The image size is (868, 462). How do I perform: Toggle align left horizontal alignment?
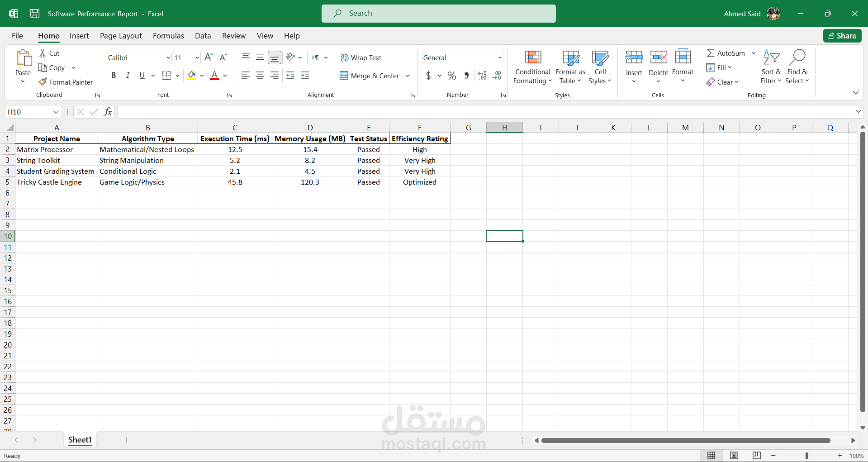(x=246, y=76)
